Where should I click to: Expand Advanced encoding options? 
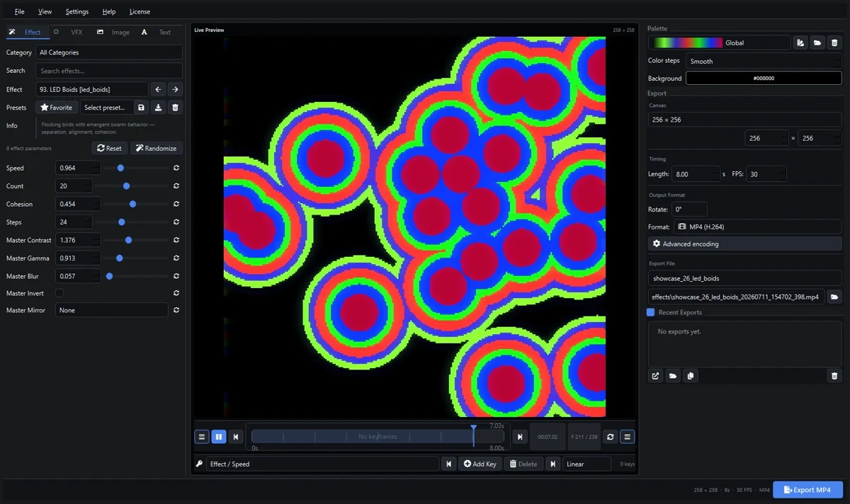click(x=744, y=244)
